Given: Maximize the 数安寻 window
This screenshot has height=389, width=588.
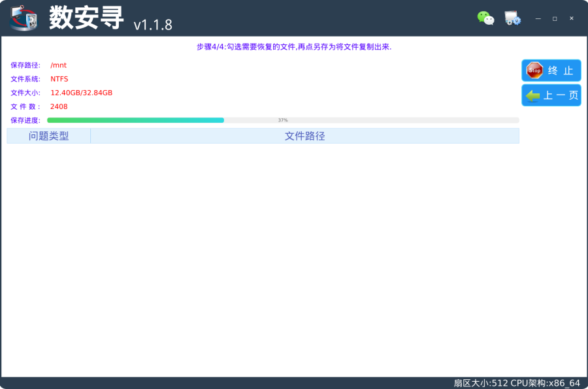Looking at the screenshot, I should pos(555,18).
